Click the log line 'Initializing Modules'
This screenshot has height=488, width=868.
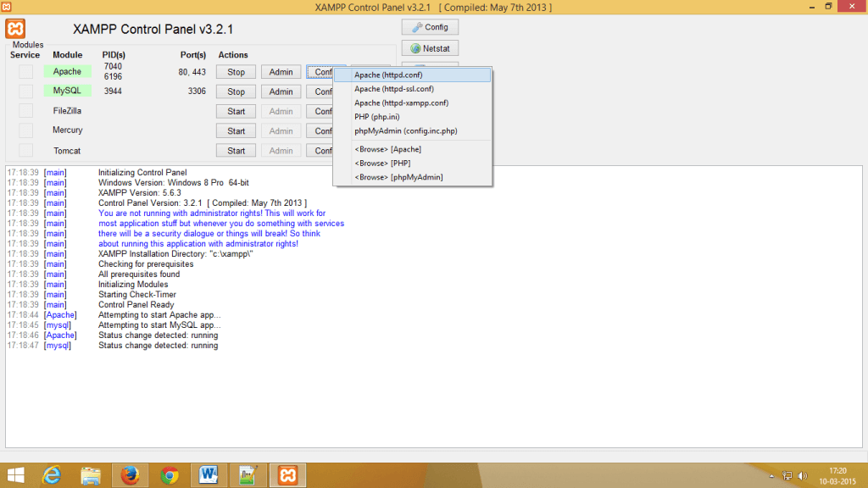point(133,285)
